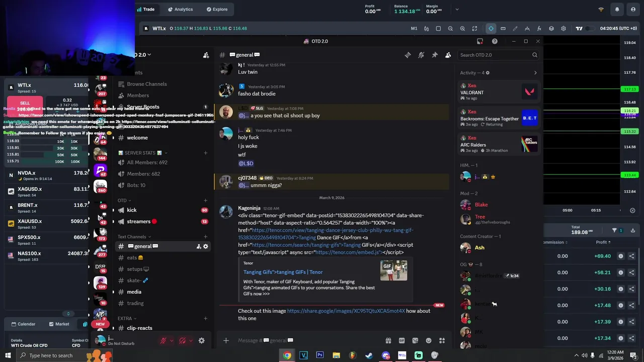Open fx indicators on chart toolbar

(539, 28)
